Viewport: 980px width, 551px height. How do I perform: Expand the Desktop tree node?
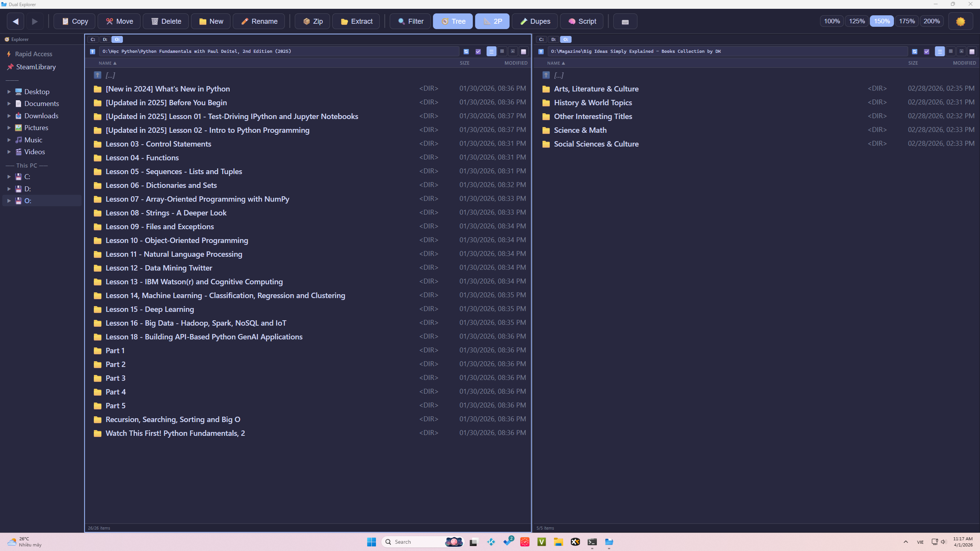[9, 92]
